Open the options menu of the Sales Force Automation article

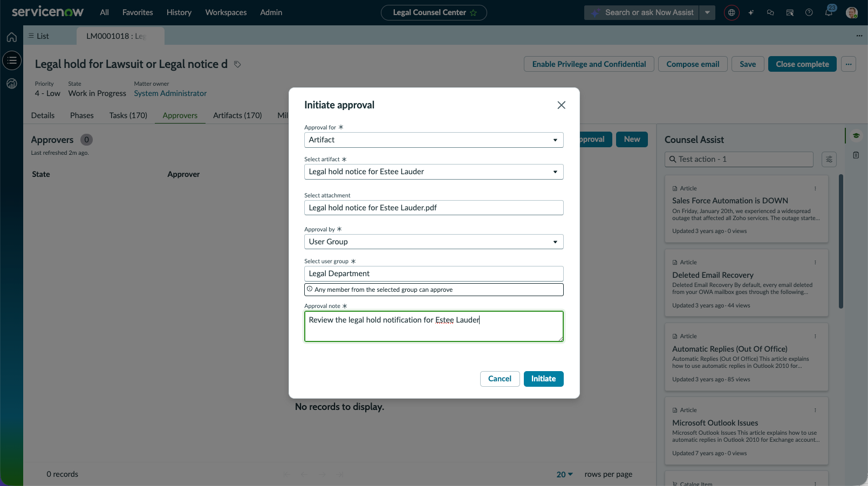point(815,188)
